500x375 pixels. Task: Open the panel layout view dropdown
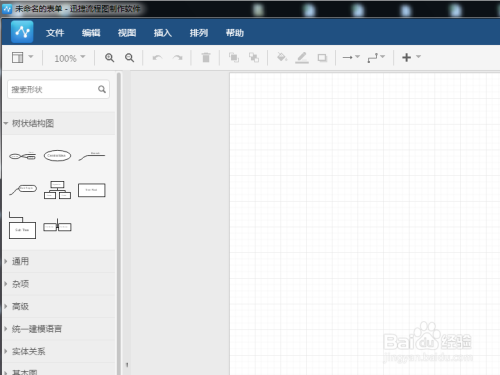click(x=22, y=57)
